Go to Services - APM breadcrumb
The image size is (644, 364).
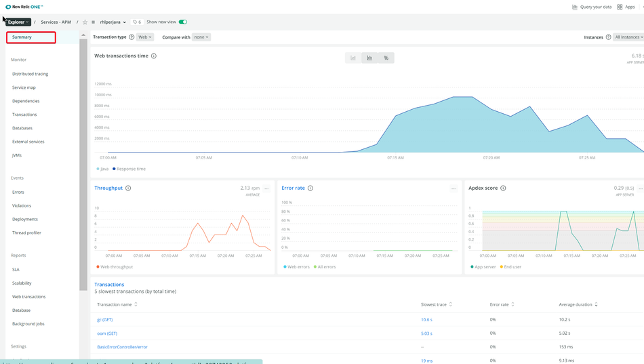(x=56, y=22)
